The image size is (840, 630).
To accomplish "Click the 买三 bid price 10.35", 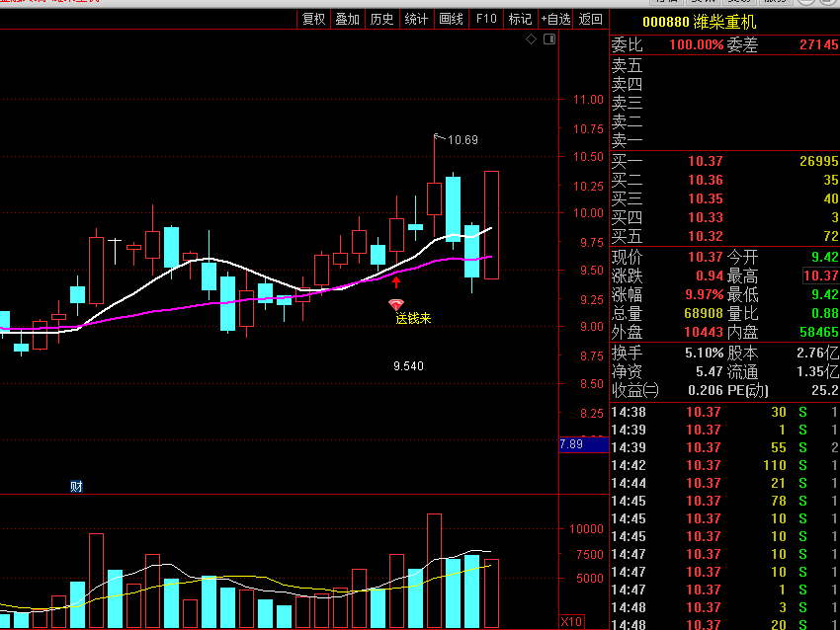I will click(705, 198).
